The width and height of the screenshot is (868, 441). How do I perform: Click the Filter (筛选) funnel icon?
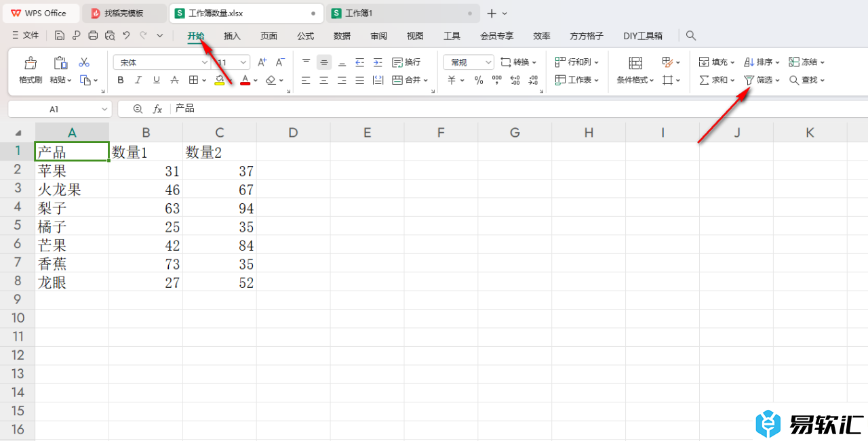(x=749, y=80)
